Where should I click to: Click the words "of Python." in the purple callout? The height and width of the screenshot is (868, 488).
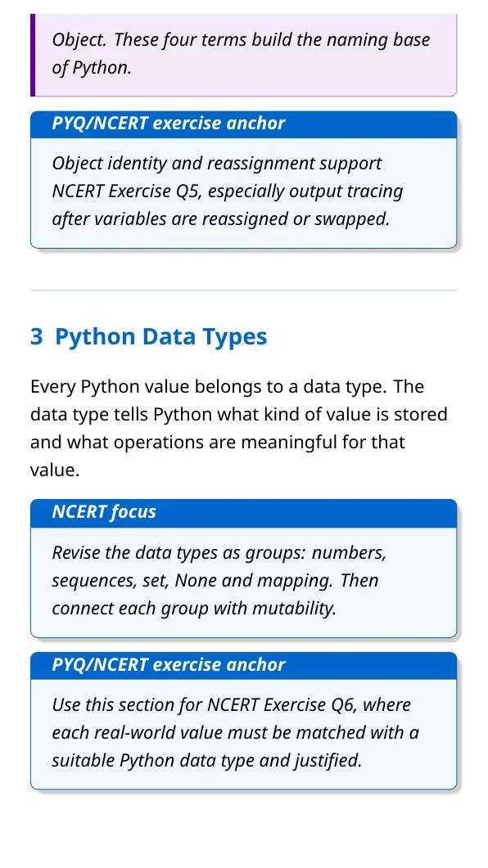(92, 68)
